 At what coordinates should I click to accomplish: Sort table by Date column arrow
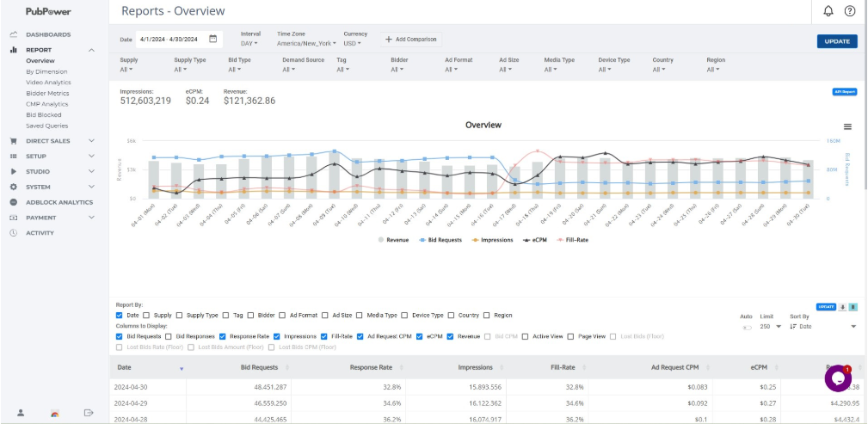coord(181,369)
